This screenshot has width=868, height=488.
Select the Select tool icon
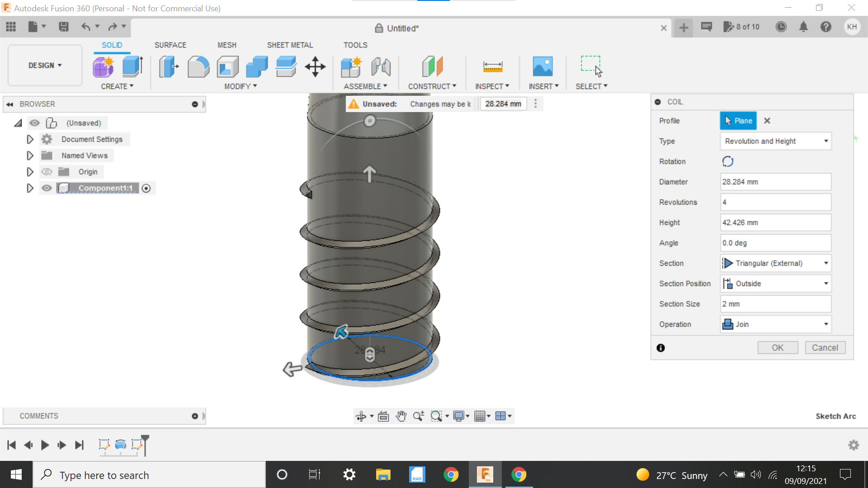591,66
